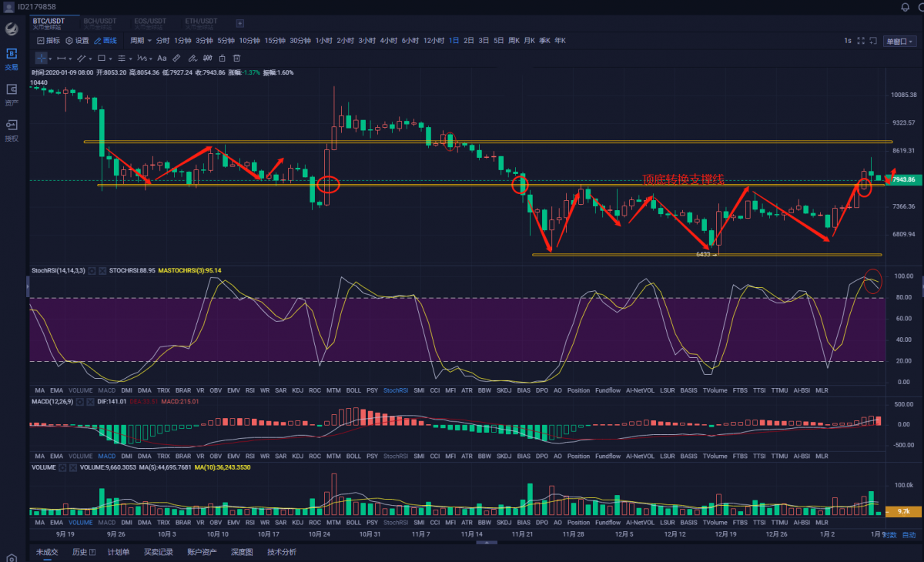This screenshot has width=924, height=562.
Task: Open the 单窗口 window layout dropdown
Action: [899, 42]
